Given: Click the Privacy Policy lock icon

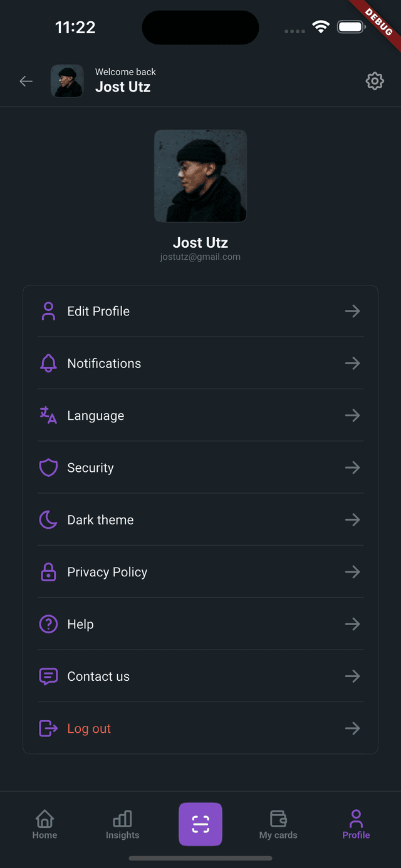Looking at the screenshot, I should 48,571.
